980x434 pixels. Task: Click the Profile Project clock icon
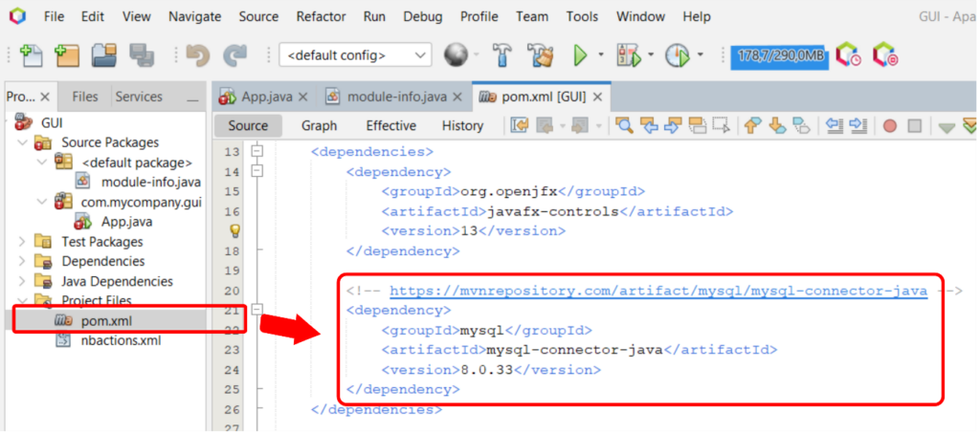678,55
